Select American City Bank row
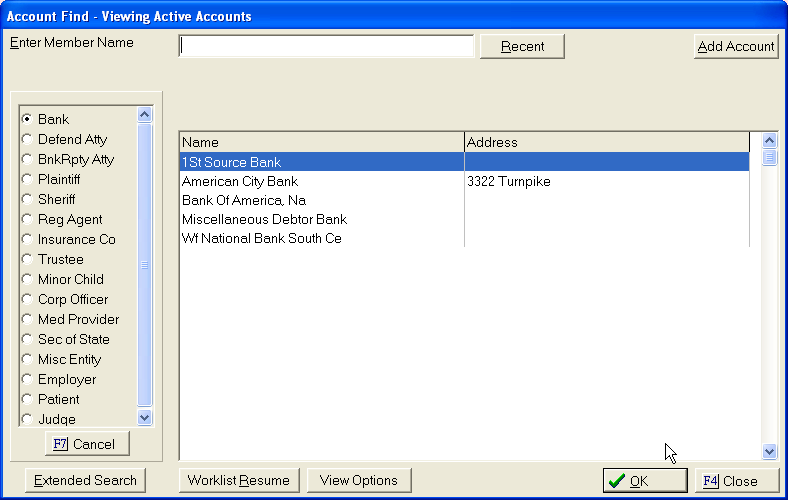Viewport: 788px width, 500px height. pos(240,182)
